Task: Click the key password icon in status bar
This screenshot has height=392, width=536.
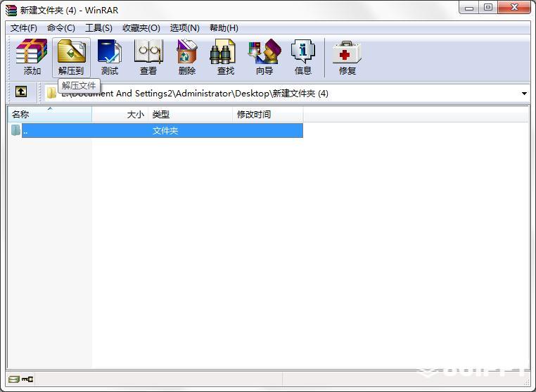Action: click(x=27, y=379)
